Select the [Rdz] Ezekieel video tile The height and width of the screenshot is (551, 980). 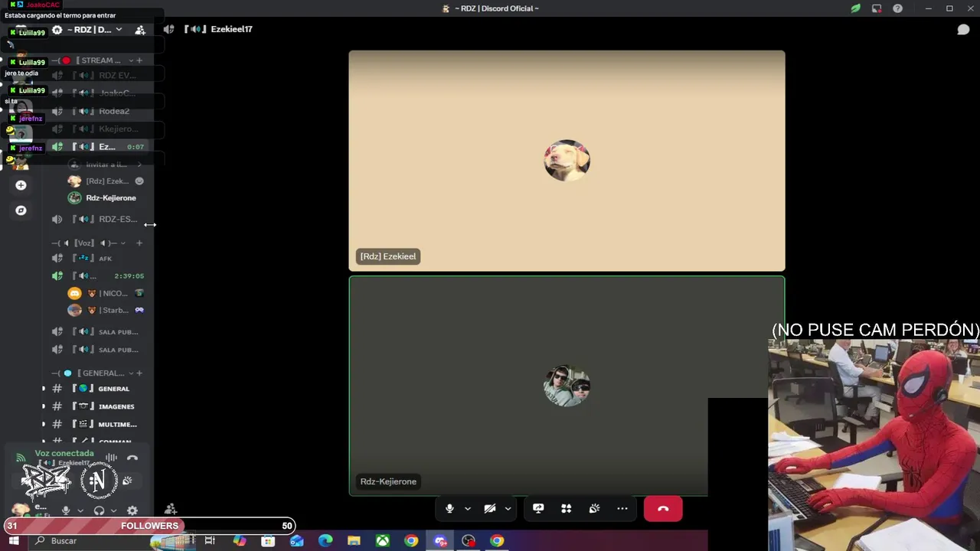(x=567, y=161)
